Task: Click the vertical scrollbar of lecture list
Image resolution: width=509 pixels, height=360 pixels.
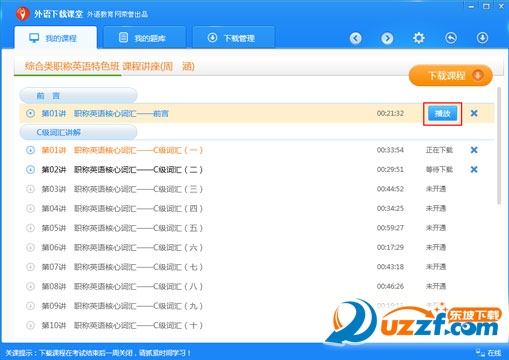Action: (x=499, y=145)
